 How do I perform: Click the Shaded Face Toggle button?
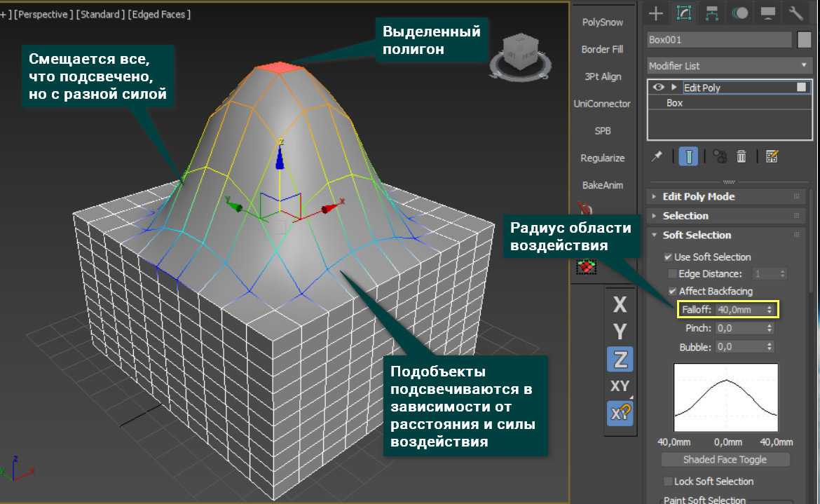tap(725, 460)
